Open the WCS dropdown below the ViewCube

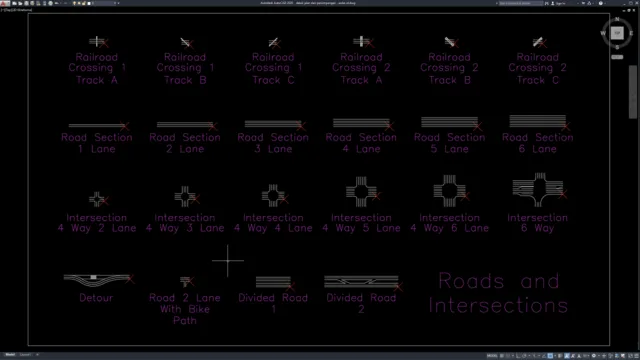[617, 57]
